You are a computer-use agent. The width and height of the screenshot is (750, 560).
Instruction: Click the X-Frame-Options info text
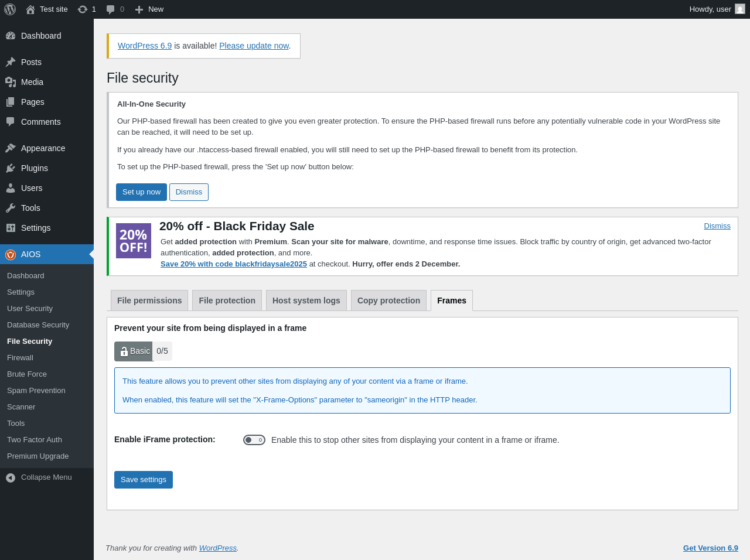300,400
